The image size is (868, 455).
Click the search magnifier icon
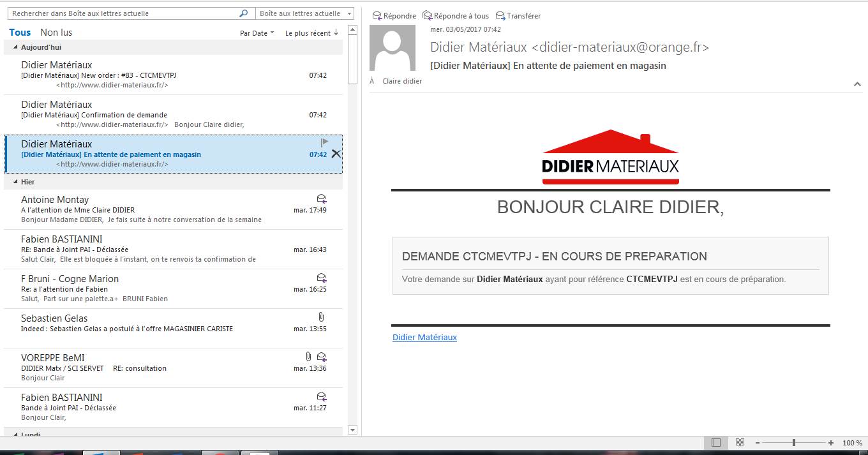244,13
